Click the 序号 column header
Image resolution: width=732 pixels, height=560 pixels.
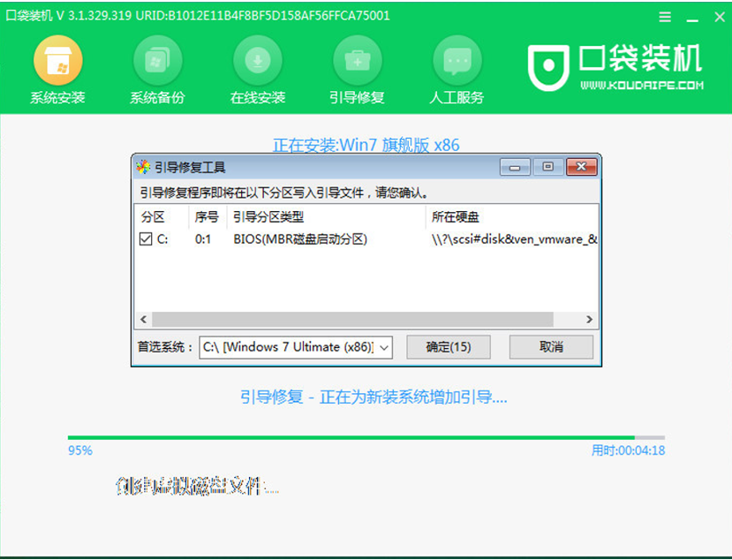[205, 217]
